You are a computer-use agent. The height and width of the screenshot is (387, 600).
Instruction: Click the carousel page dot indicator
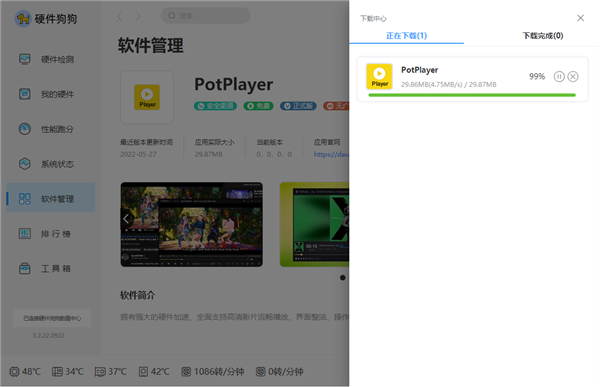click(342, 278)
